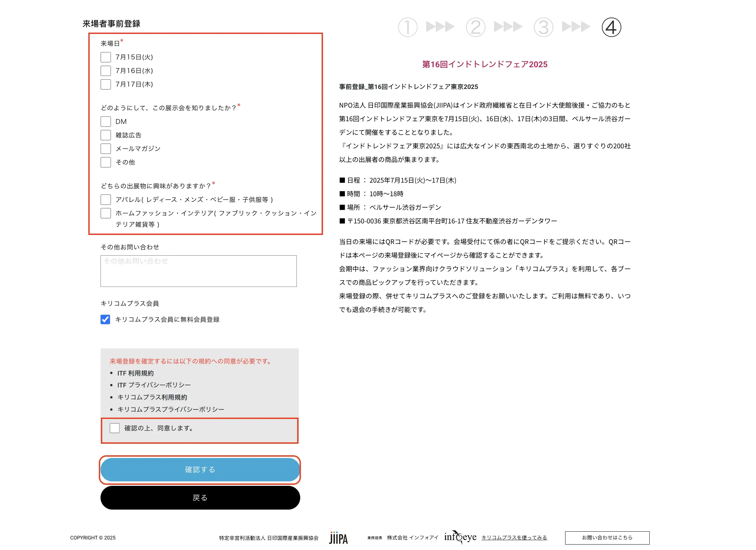Viewport: 756px width, 550px height.
Task: Click the black 戻る button
Action: click(200, 498)
